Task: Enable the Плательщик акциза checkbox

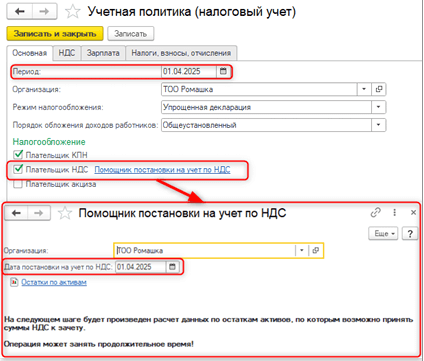Action: coord(18,184)
